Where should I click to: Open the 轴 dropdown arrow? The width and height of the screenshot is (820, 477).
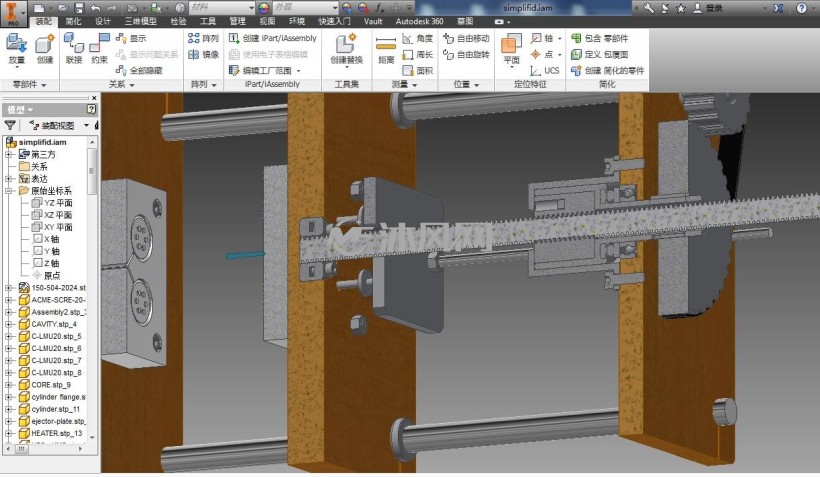click(x=560, y=39)
